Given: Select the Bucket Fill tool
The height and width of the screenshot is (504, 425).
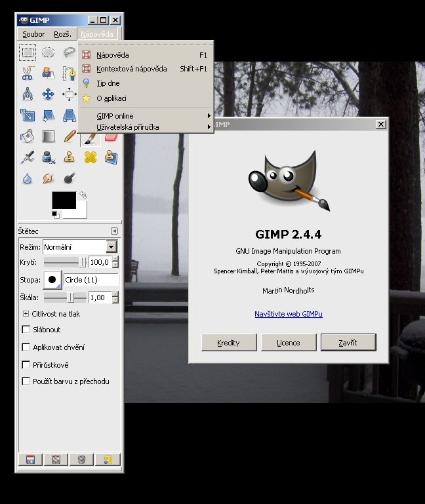Looking at the screenshot, I should coord(28,136).
